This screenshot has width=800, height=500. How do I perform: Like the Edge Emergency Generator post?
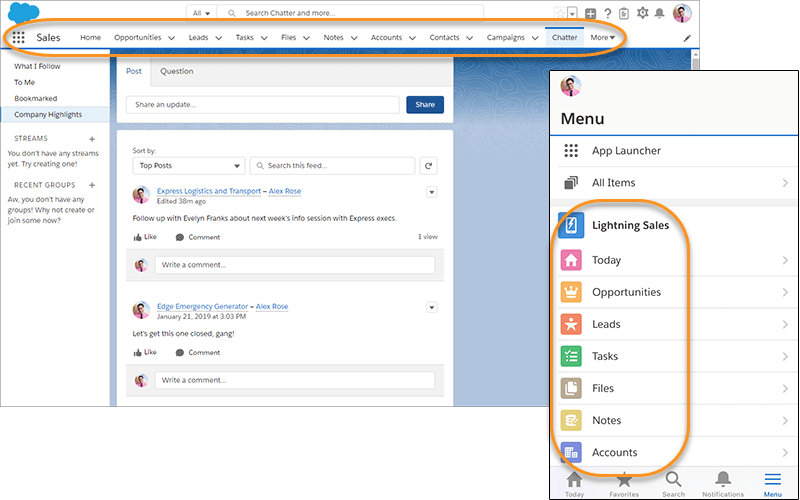[x=145, y=353]
